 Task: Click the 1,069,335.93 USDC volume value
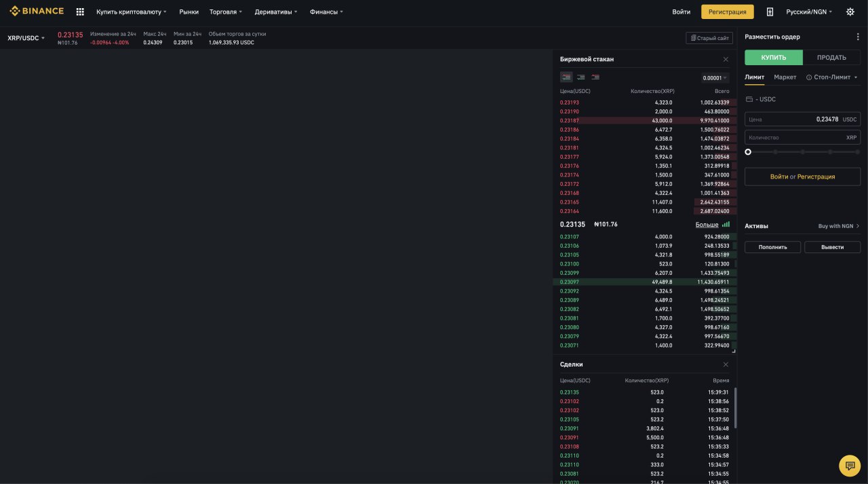(x=231, y=43)
